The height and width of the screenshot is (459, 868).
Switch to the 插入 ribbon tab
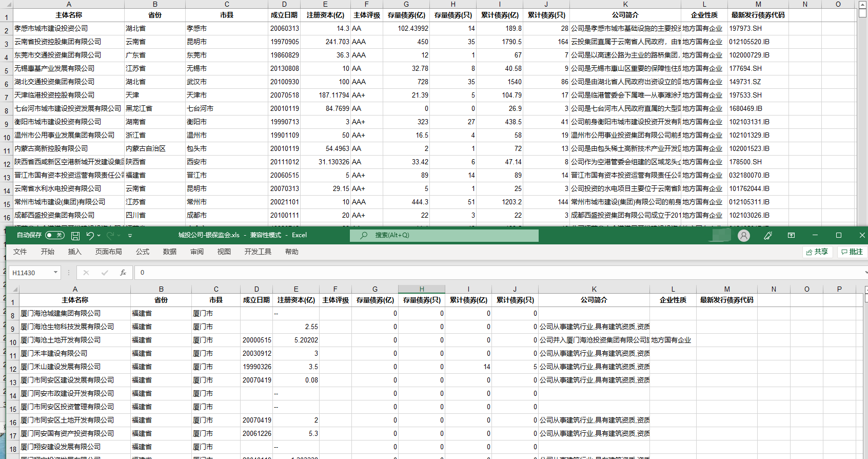(x=75, y=252)
